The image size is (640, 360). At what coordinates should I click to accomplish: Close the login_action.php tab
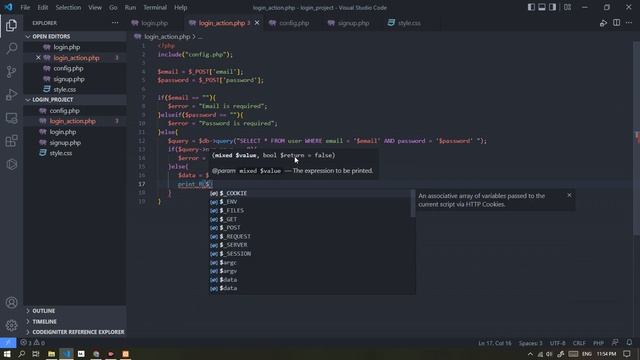tap(257, 23)
